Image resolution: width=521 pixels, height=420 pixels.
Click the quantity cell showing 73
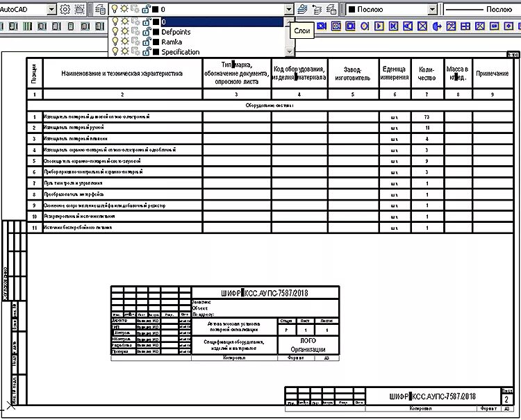tap(427, 117)
